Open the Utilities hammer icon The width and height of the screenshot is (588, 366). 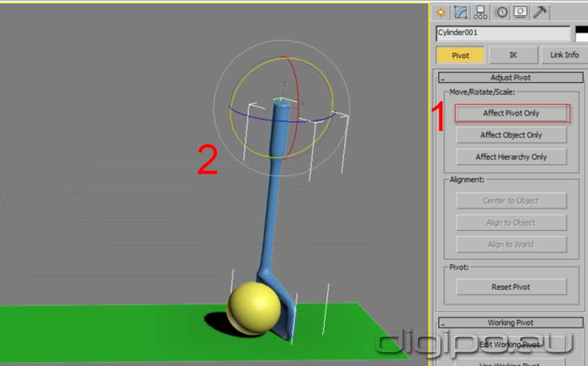click(x=539, y=12)
